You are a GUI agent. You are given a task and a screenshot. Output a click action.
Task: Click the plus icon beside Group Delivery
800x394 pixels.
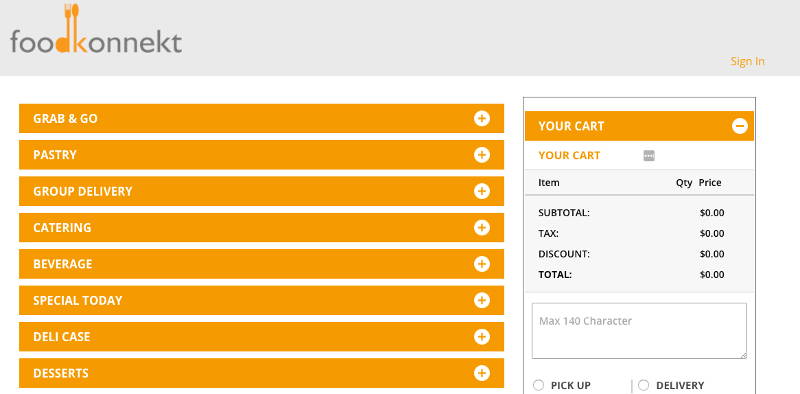482,191
